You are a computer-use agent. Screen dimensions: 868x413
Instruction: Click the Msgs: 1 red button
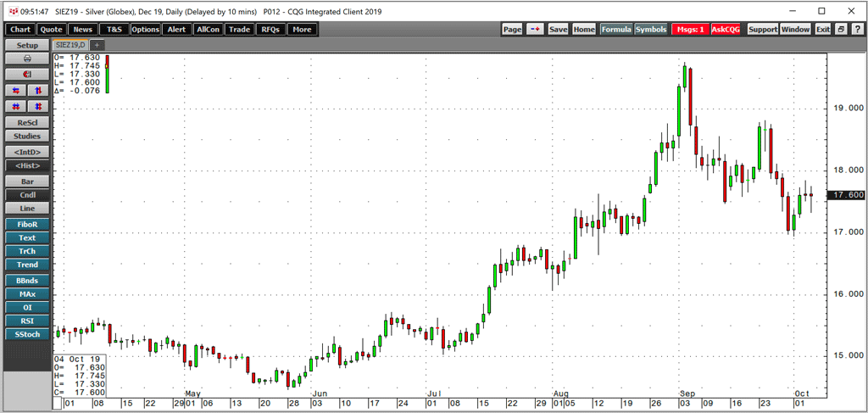point(689,29)
